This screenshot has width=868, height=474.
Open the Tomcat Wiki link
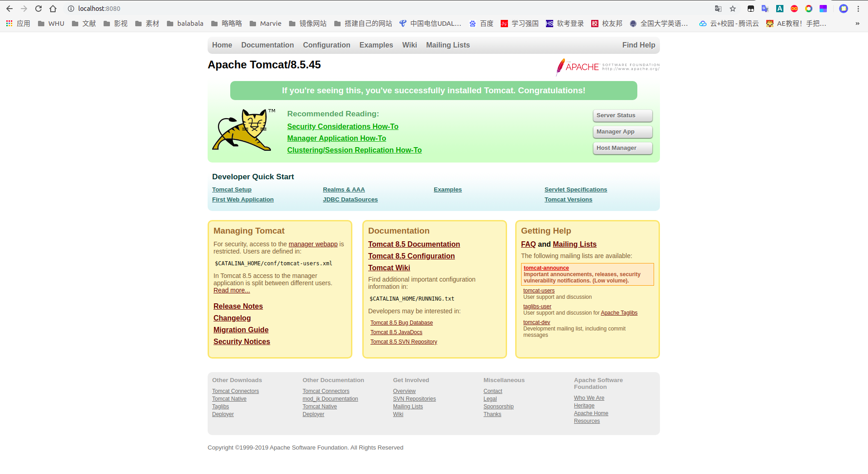[389, 268]
